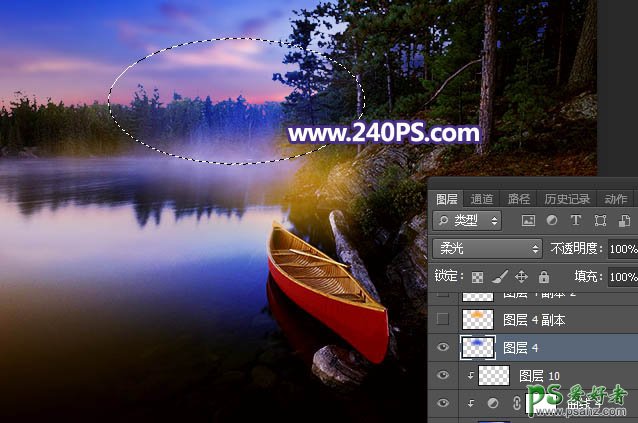Image resolution: width=638 pixels, height=423 pixels.
Task: Open the 历史记录 tab
Action: coord(567,199)
